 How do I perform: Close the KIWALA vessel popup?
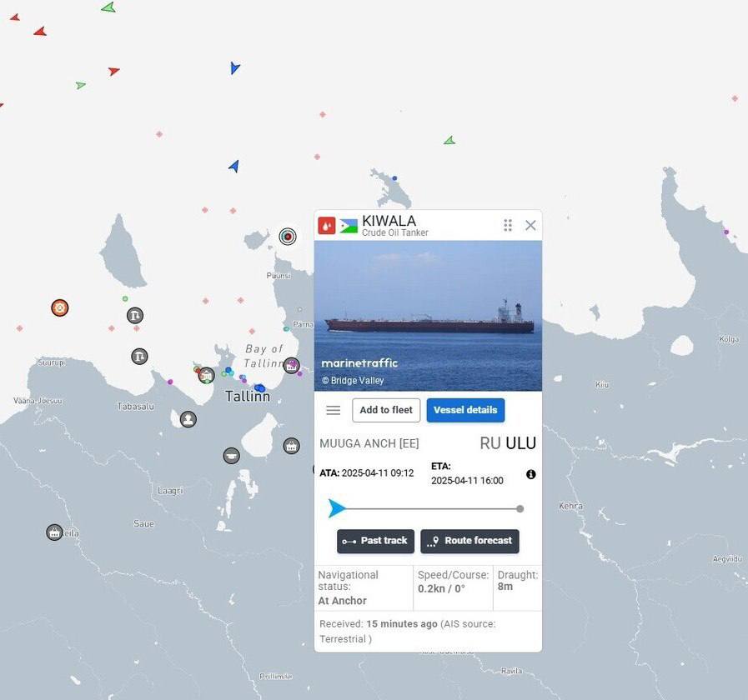click(x=530, y=225)
